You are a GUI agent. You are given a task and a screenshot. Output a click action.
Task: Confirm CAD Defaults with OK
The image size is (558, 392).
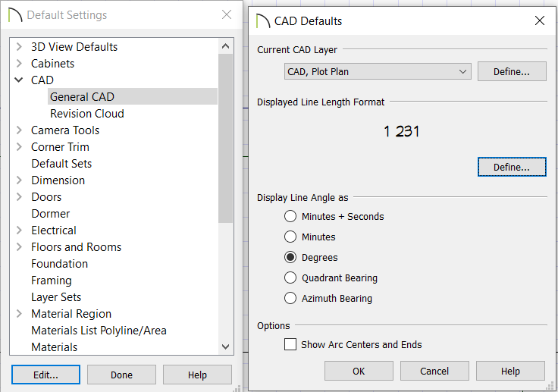359,371
